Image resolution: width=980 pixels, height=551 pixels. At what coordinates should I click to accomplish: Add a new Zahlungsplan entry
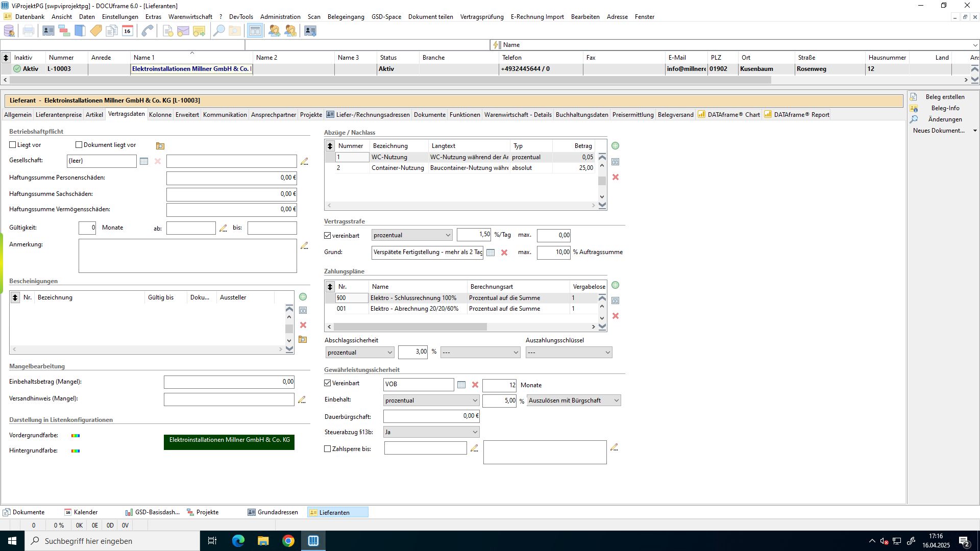(616, 285)
